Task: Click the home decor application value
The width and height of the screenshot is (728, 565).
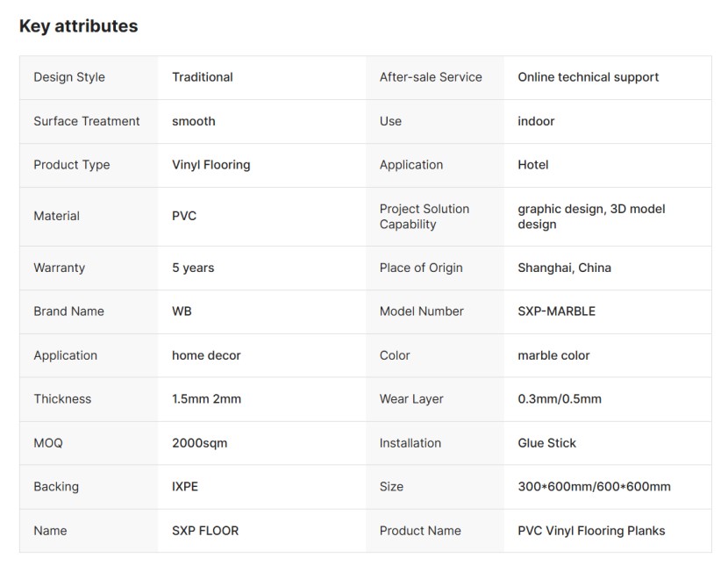Action: point(206,355)
